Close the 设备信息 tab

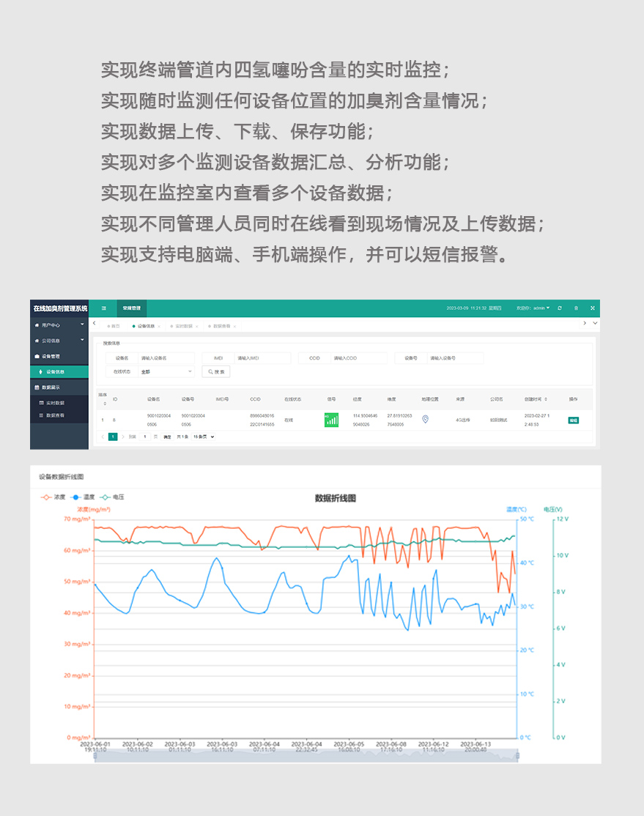pos(159,327)
